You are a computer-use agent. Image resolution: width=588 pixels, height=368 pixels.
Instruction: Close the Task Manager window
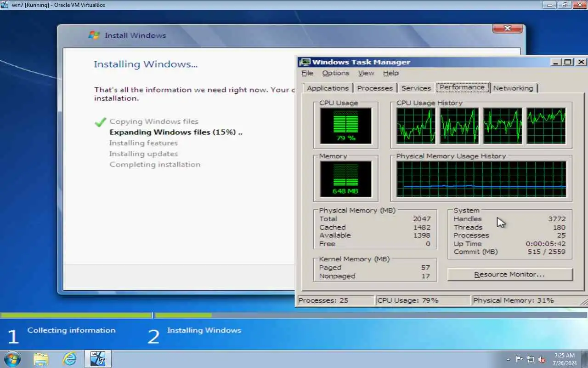(x=581, y=62)
